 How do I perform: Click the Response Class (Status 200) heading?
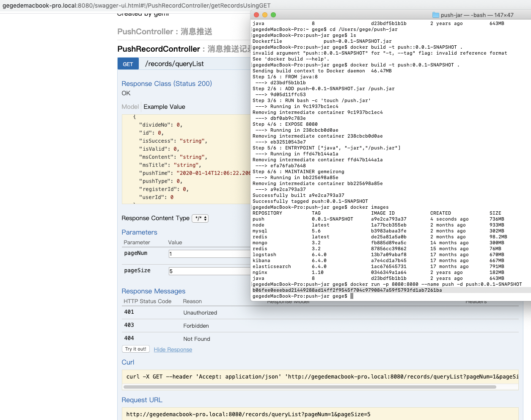pyautogui.click(x=167, y=84)
